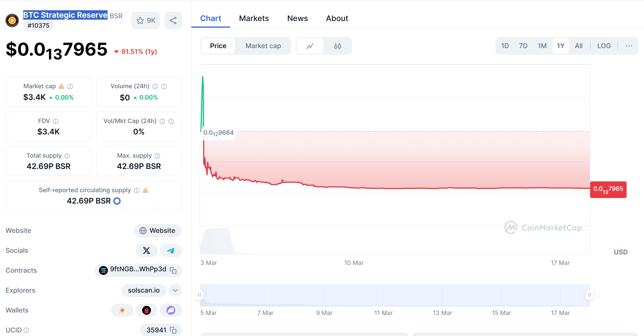Image resolution: width=644 pixels, height=336 pixels.
Task: Click the X (Twitter) social icon
Action: [x=147, y=250]
